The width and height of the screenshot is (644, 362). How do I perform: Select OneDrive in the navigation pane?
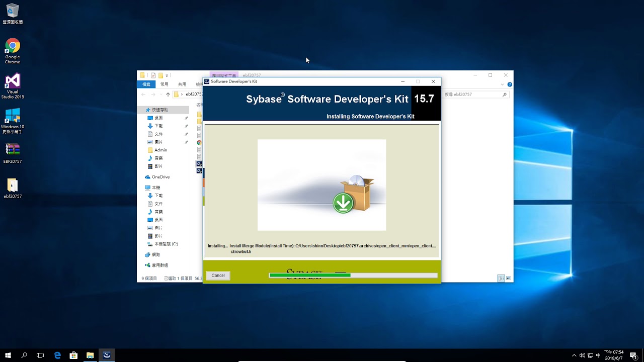pos(161,177)
